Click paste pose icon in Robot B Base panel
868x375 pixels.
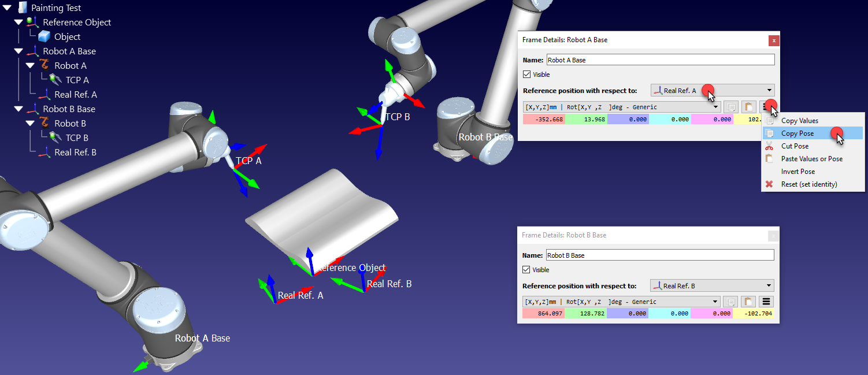[x=748, y=302]
